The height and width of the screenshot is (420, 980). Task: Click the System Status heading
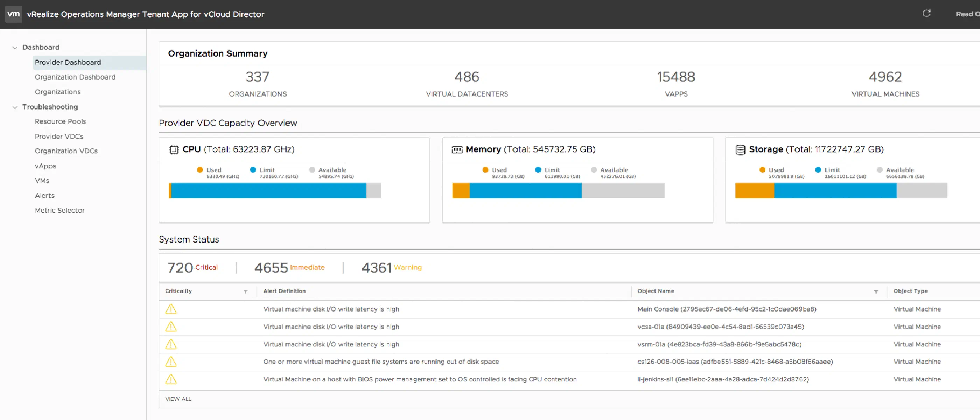click(x=189, y=239)
